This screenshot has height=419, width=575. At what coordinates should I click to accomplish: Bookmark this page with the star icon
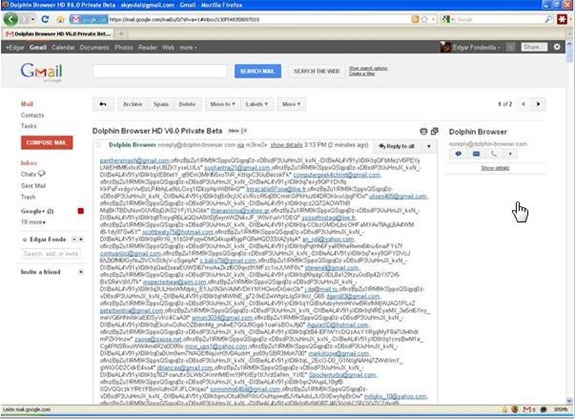point(424,19)
